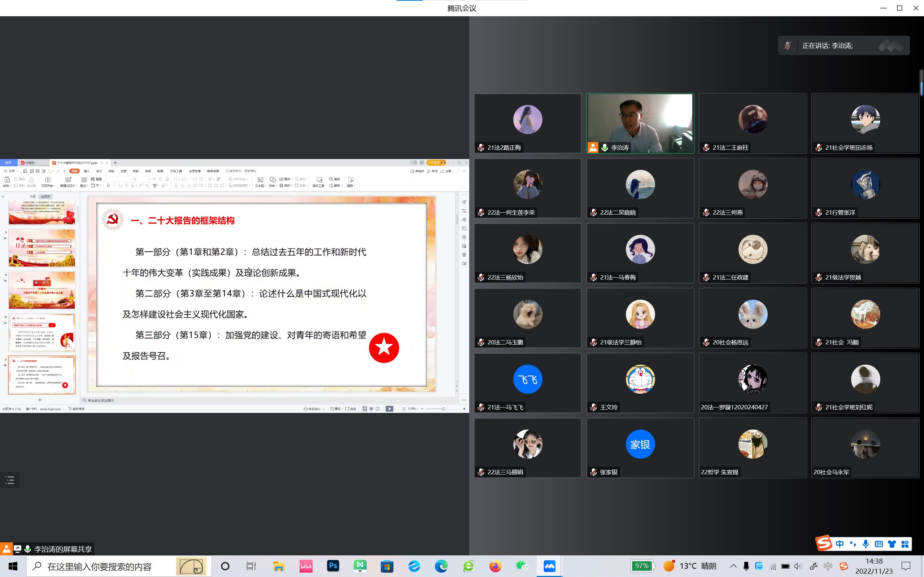Screen dimensions: 924x577
Task: Switch to the 大纲 outline tab
Action: click(32, 197)
